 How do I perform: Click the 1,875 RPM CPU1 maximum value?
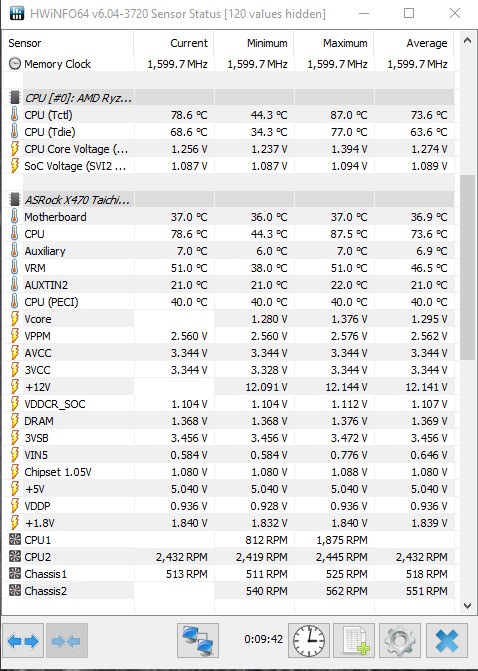(x=341, y=540)
